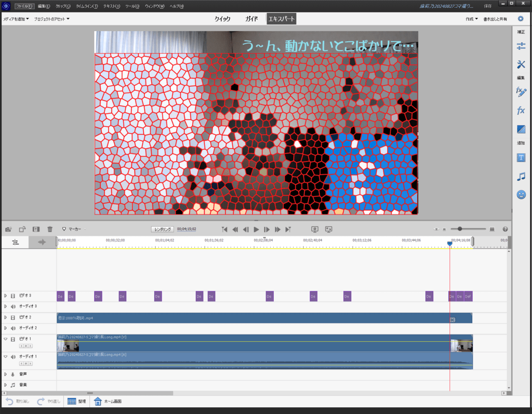This screenshot has width=532, height=414.
Task: Mute the オーディオ 3 track speaker
Action: [x=13, y=306]
